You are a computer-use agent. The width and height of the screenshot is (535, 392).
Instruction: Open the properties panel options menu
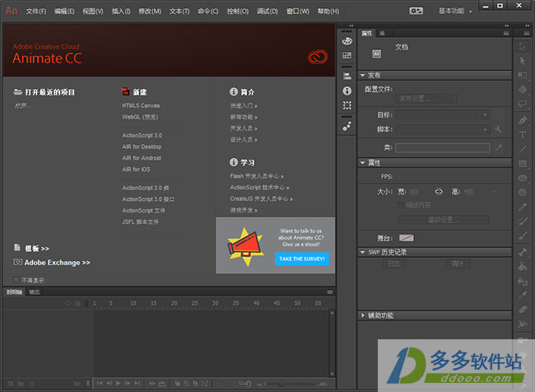[506, 33]
